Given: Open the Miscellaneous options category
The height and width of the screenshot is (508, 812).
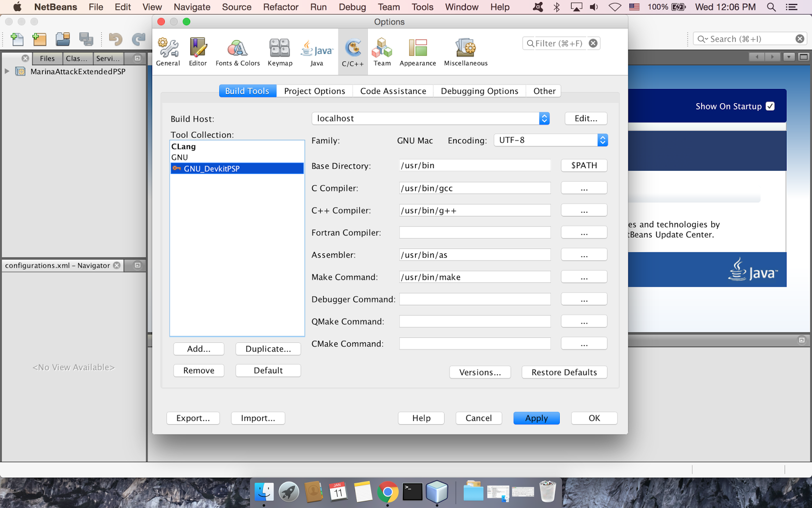Looking at the screenshot, I should click(466, 52).
